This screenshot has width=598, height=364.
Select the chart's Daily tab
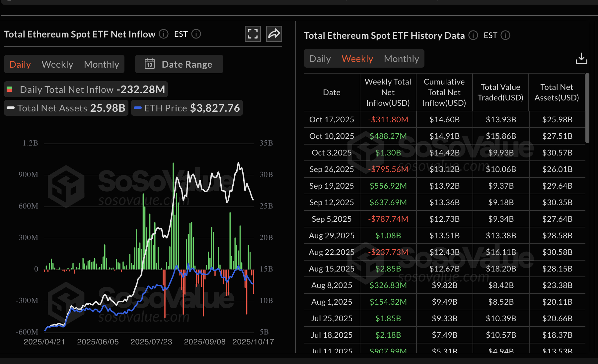click(20, 64)
